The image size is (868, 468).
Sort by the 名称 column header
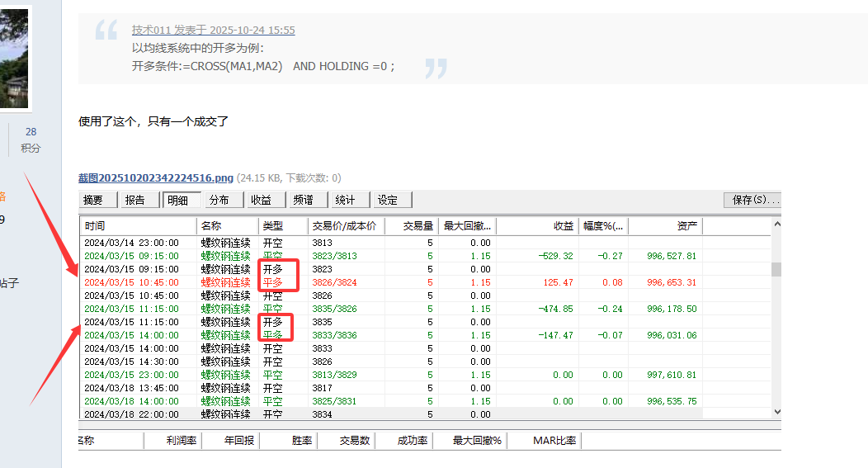coord(227,226)
